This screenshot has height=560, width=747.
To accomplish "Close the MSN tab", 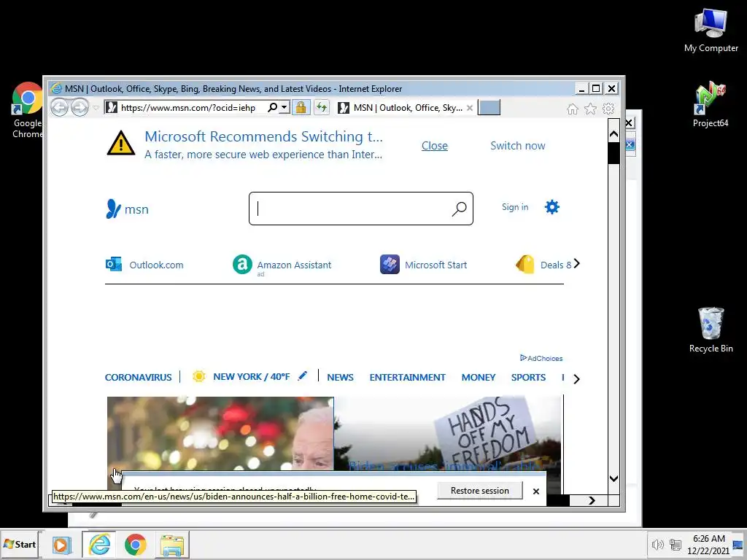I will [x=470, y=108].
